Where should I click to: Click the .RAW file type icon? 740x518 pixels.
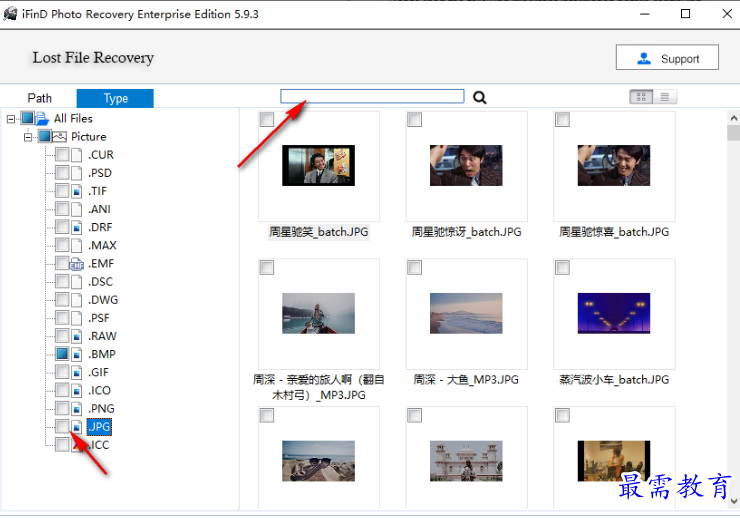(76, 336)
